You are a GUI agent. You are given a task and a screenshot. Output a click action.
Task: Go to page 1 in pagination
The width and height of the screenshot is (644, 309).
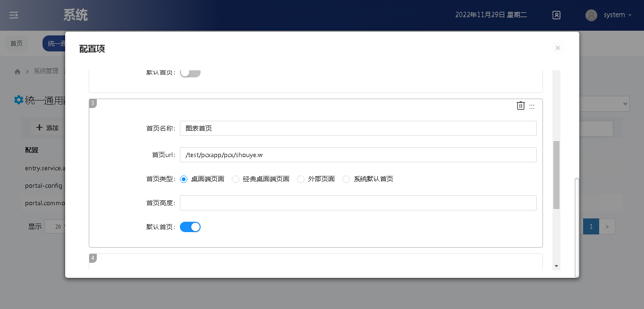tap(591, 226)
